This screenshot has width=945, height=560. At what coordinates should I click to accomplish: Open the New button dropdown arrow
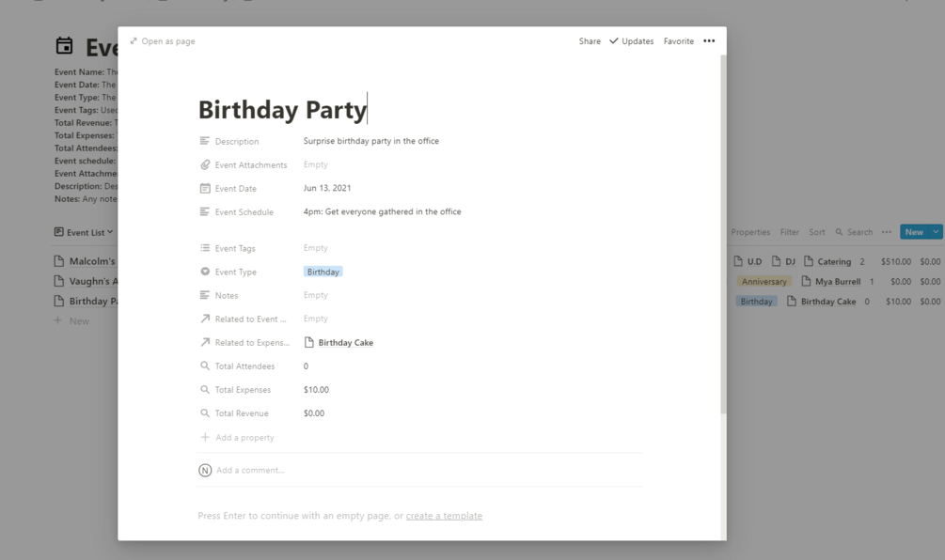click(x=935, y=232)
